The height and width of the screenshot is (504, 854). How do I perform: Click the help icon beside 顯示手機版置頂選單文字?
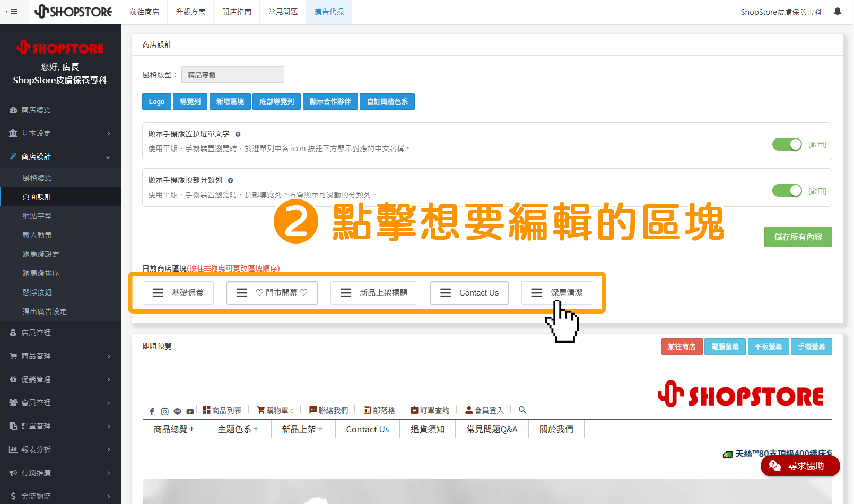[238, 134]
